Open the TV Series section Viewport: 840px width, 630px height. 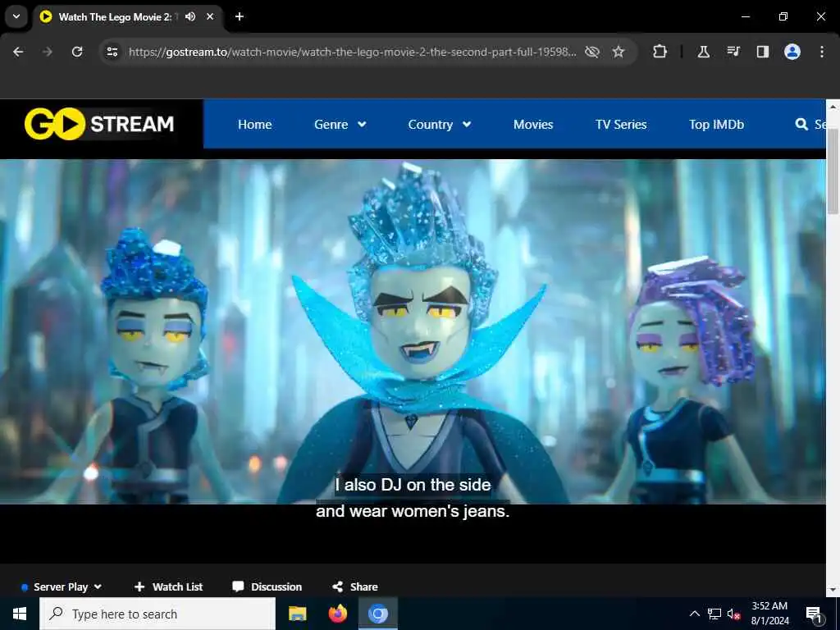[x=621, y=125]
